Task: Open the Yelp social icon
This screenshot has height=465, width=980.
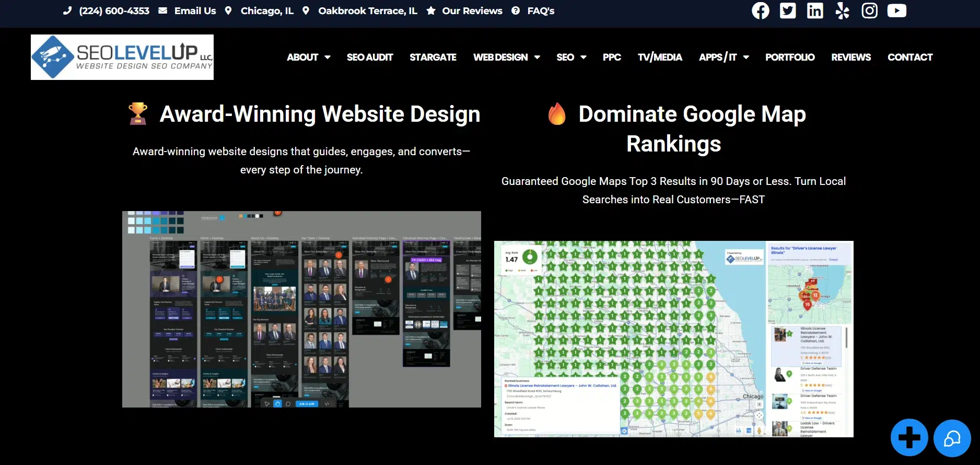Action: 842,10
